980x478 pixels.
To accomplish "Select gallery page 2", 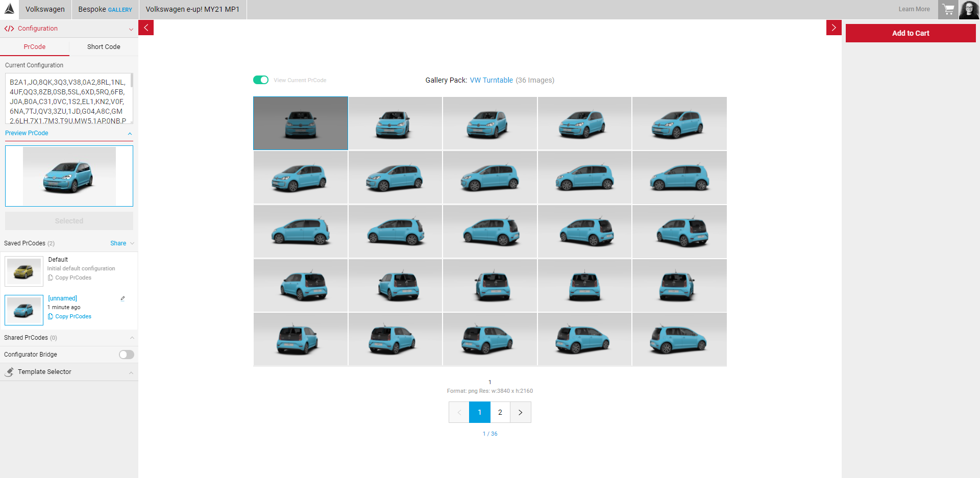I will click(500, 412).
